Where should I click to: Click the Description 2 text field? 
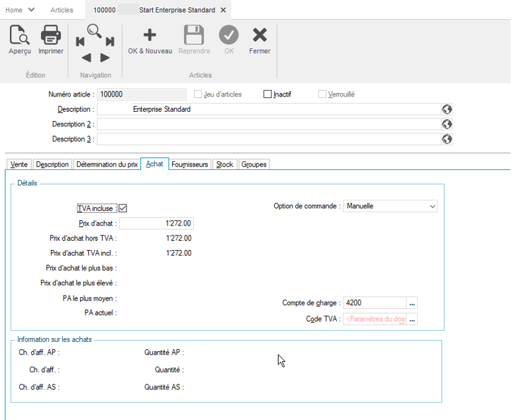(269, 124)
